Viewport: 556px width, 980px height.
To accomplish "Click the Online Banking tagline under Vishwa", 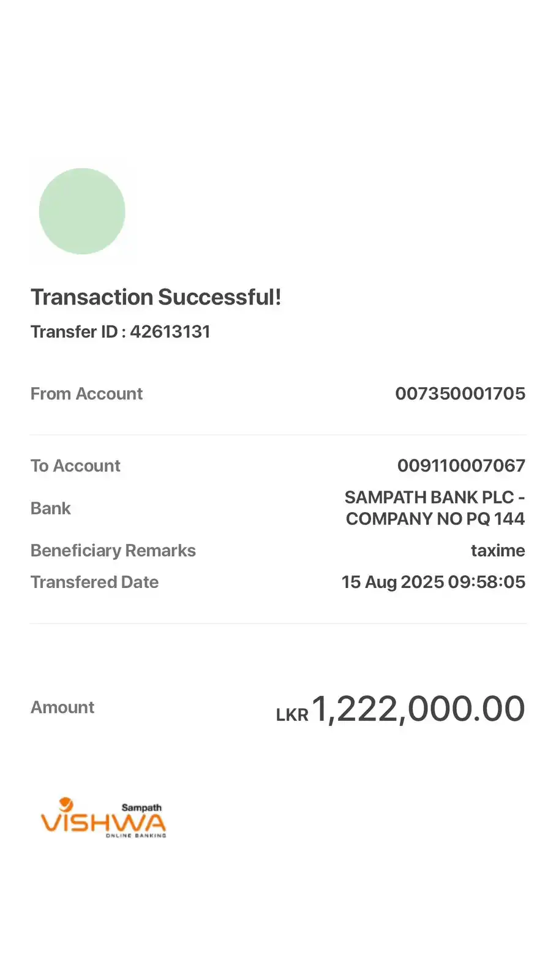I will (135, 835).
